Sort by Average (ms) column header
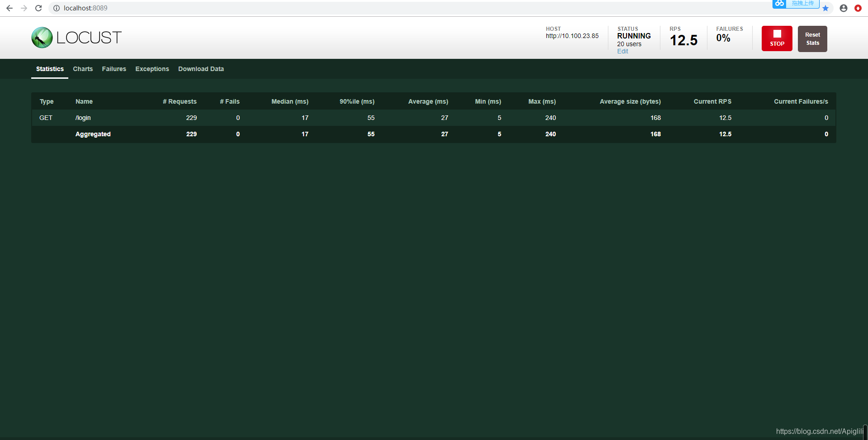 pyautogui.click(x=428, y=101)
